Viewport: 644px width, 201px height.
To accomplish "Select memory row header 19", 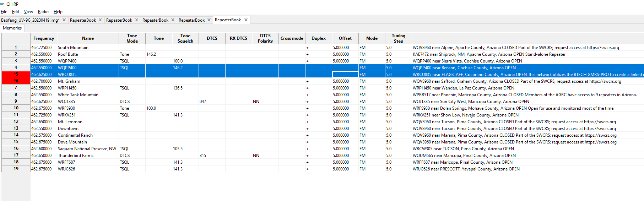I will [x=16, y=169].
